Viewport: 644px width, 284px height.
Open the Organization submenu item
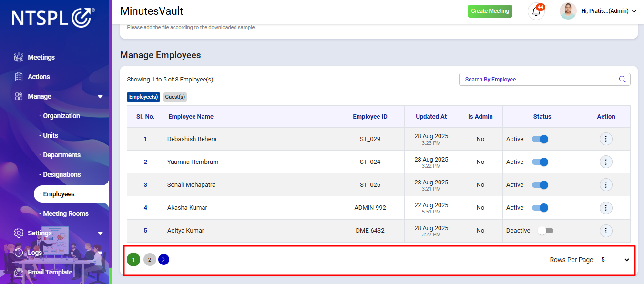(x=60, y=116)
